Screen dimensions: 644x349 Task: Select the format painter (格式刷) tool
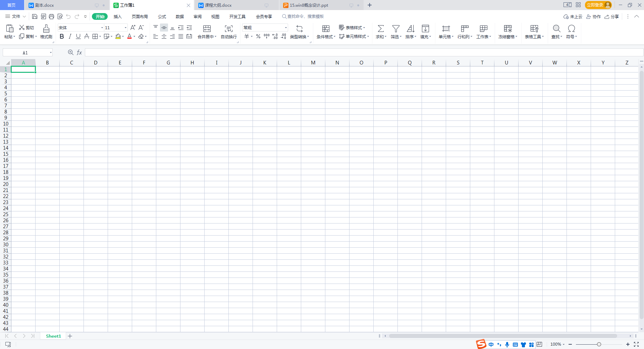click(46, 32)
